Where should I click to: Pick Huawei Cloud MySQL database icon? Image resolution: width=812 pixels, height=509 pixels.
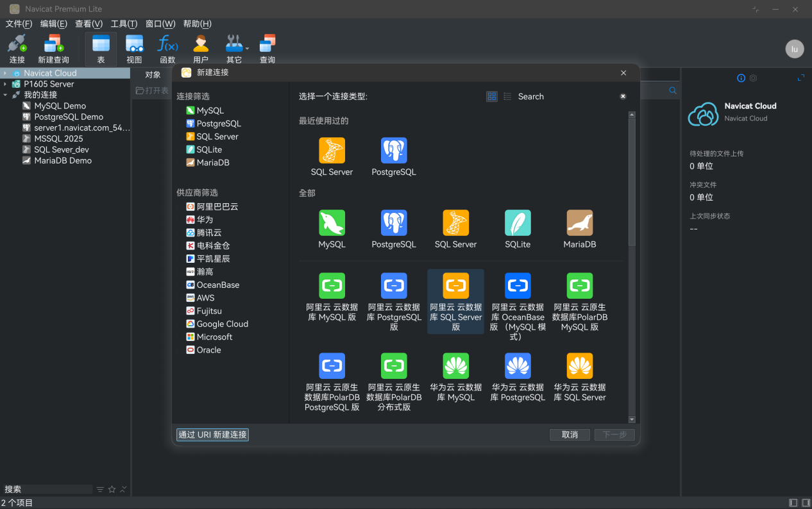point(455,366)
